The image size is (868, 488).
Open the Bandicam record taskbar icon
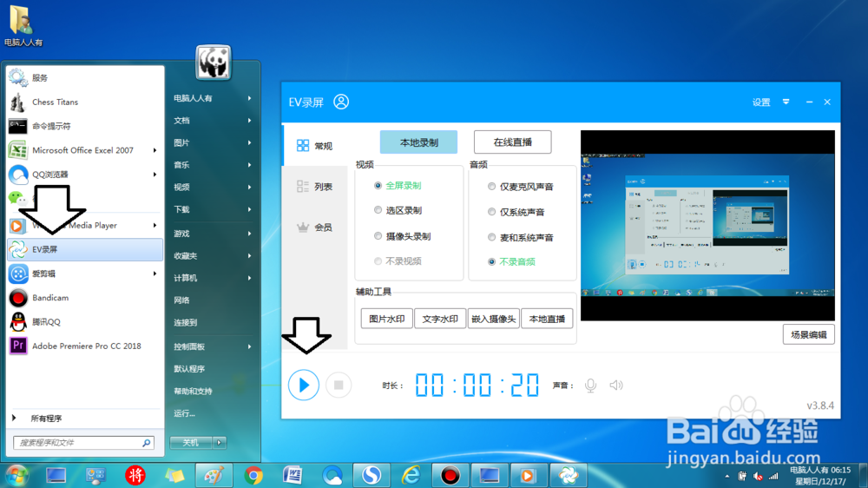(450, 476)
